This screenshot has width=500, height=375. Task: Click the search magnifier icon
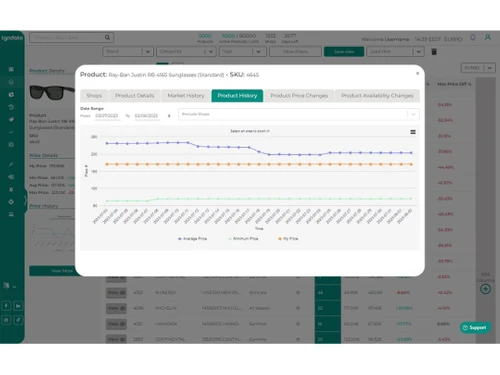(x=107, y=37)
